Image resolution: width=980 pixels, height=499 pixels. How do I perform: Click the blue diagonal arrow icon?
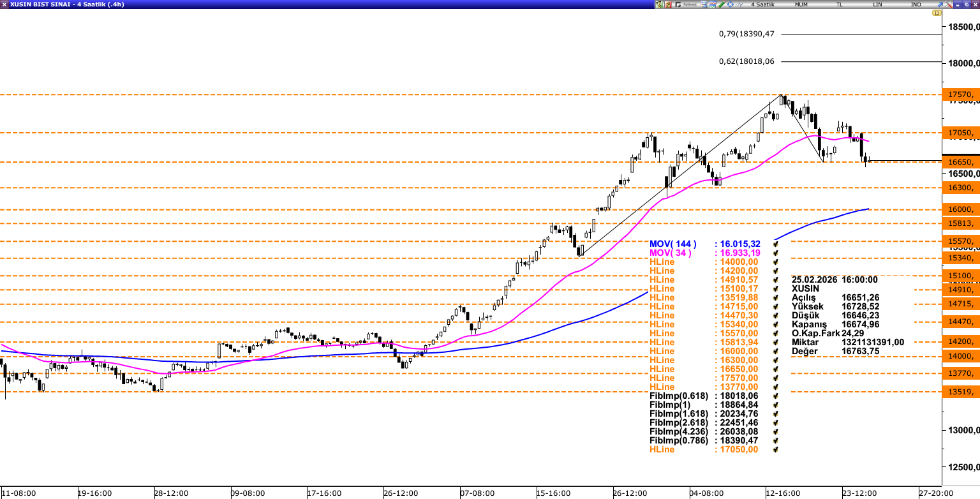(940, 4)
